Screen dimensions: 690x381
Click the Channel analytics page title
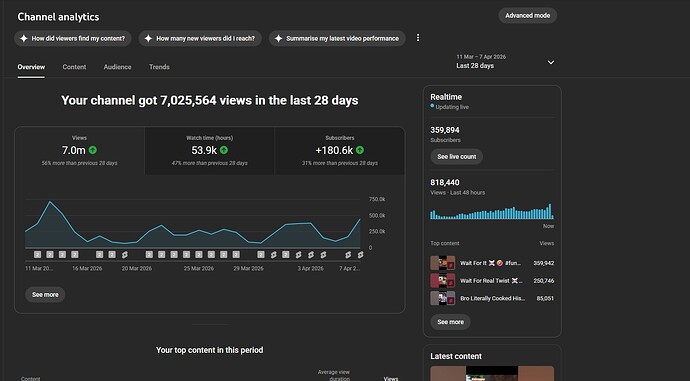coord(59,17)
